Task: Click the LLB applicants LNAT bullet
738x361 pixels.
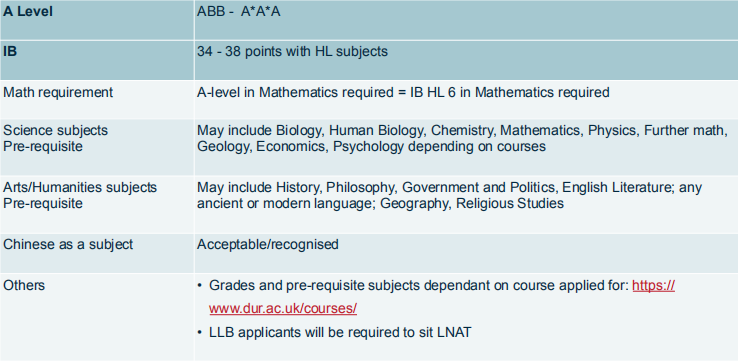Action: pos(334,332)
